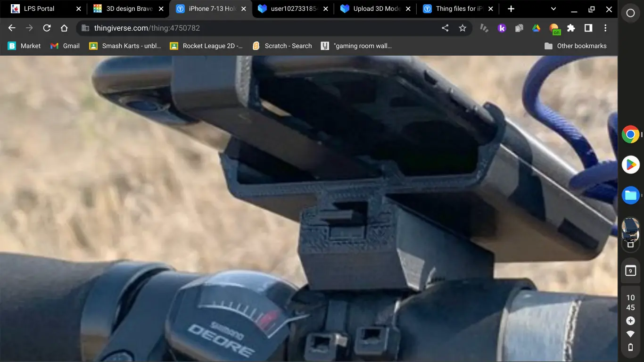Open the Other bookmarks folder
644x362 pixels.
(575, 46)
